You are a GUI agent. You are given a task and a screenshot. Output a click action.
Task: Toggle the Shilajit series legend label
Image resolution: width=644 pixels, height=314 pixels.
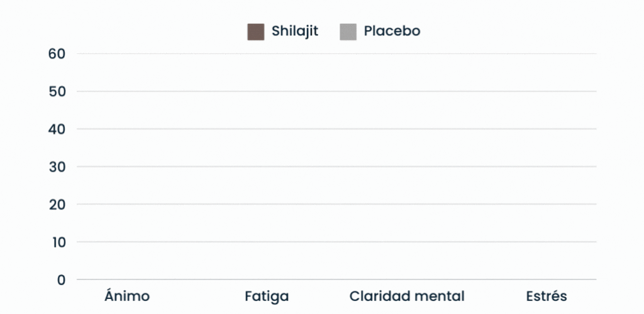pos(294,31)
